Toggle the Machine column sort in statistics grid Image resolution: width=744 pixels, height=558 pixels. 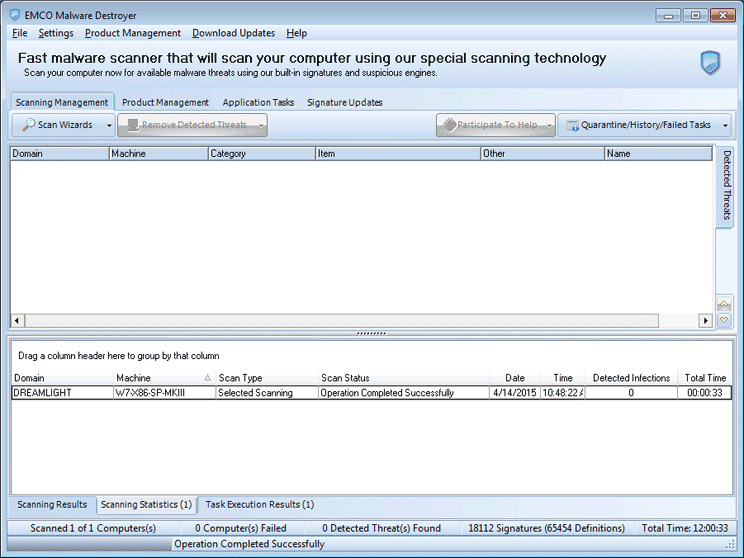pyautogui.click(x=165, y=378)
